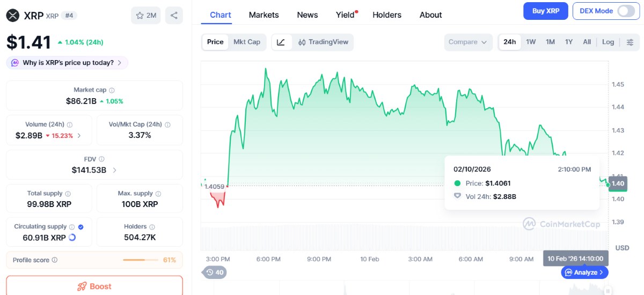
Task: Click the 504.27K holders value
Action: (x=140, y=237)
